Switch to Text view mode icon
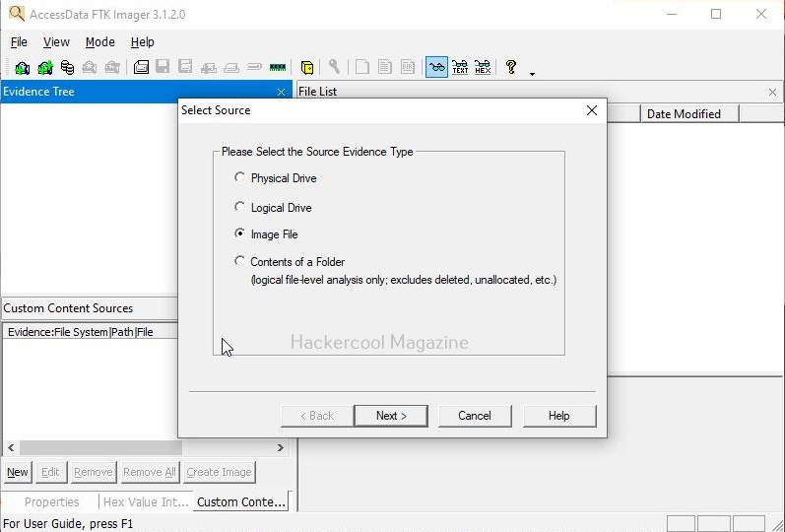The image size is (785, 532). coord(460,68)
